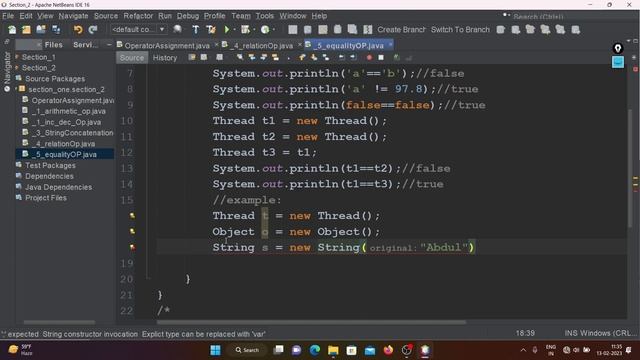Click the New Project toolbar icon
Image resolution: width=640 pixels, height=360 pixels.
(27, 30)
